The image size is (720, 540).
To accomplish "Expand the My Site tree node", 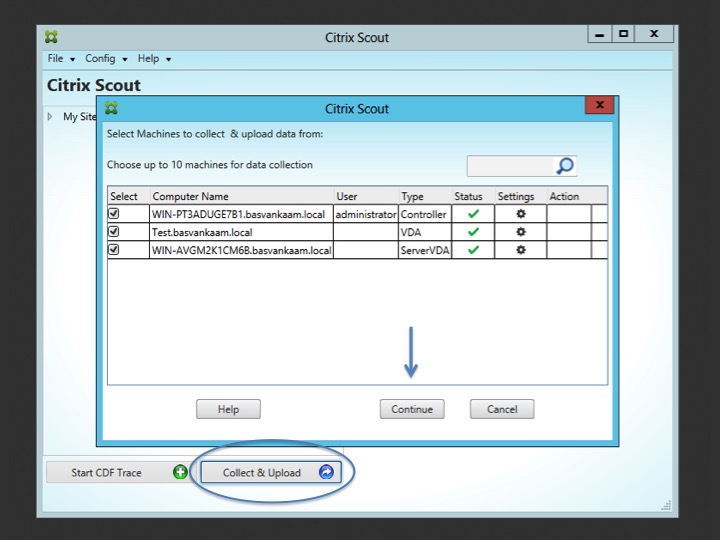I will pos(50,117).
